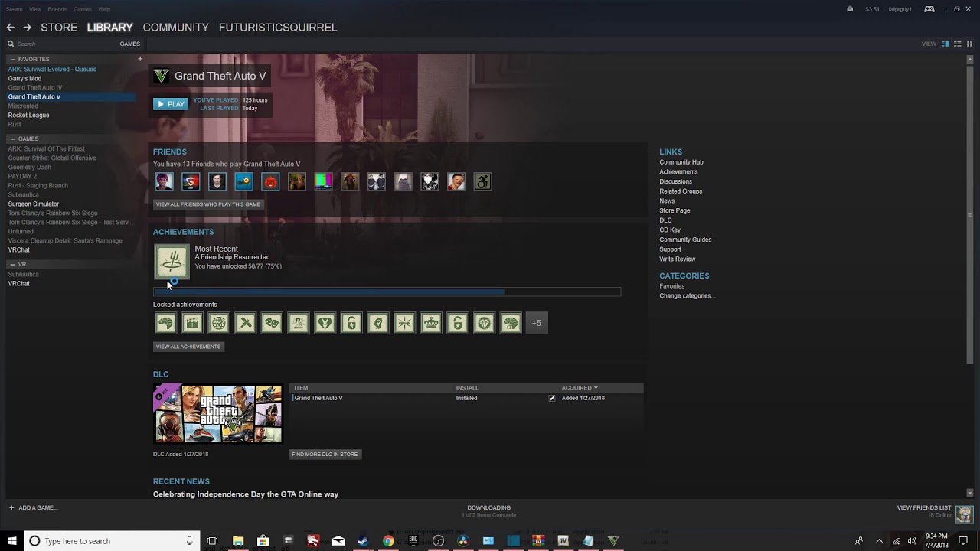Open File Explorer from the taskbar

(x=238, y=541)
